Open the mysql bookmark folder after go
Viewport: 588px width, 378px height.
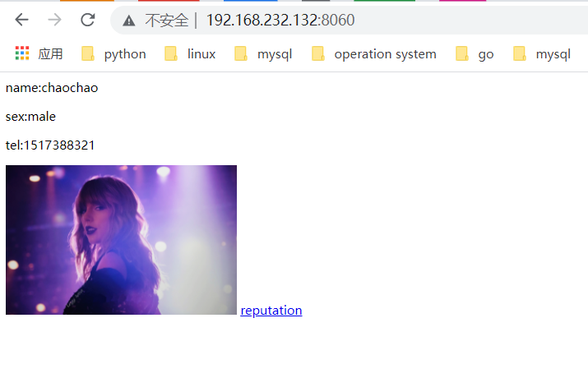542,54
